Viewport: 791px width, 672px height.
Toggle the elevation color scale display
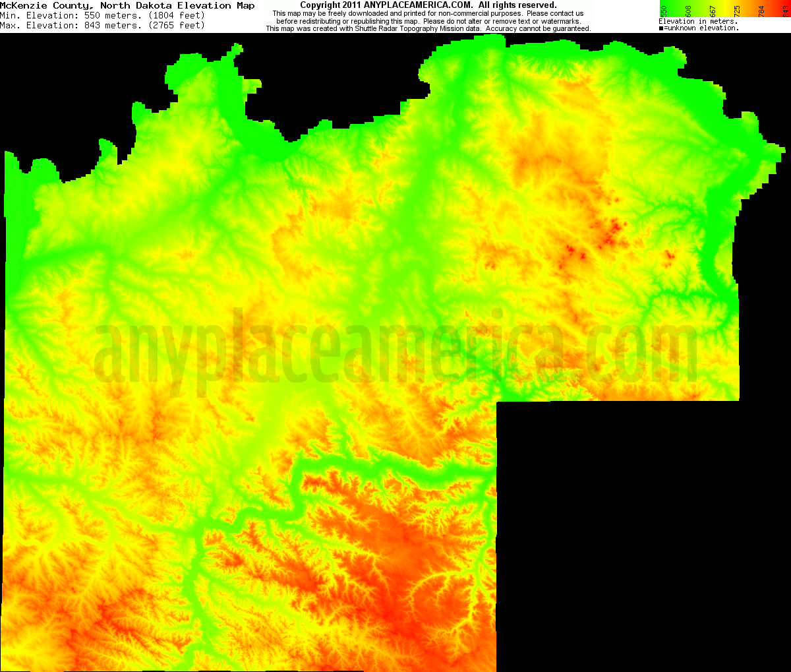click(725, 7)
